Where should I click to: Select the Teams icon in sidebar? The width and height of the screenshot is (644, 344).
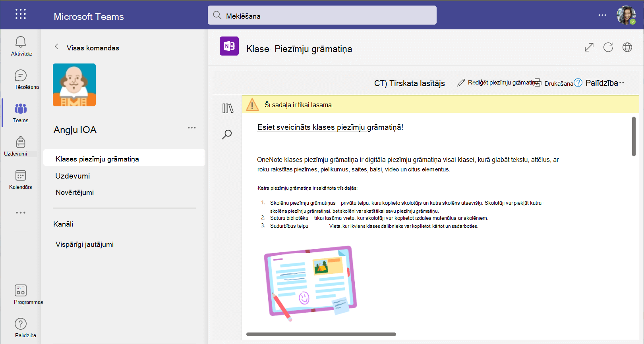[x=21, y=108]
